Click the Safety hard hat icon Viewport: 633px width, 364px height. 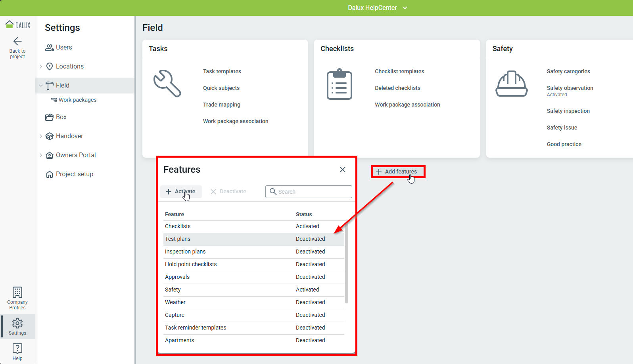(511, 84)
